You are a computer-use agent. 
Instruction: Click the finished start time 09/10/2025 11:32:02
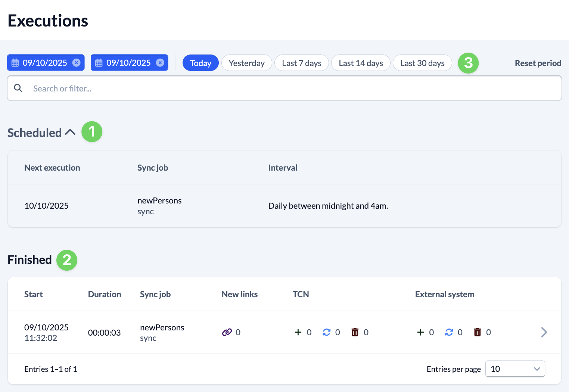coord(46,332)
